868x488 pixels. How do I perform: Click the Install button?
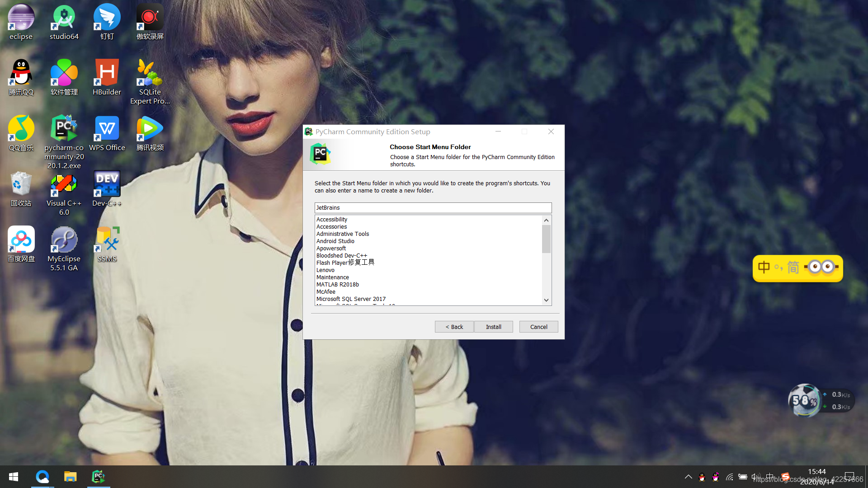[493, 327]
